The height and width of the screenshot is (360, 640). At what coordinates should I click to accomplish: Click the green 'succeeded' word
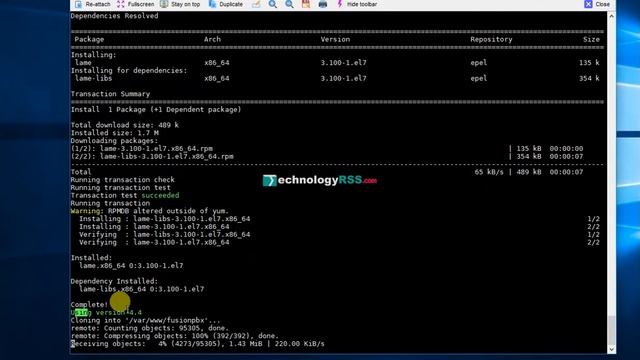pyautogui.click(x=160, y=196)
